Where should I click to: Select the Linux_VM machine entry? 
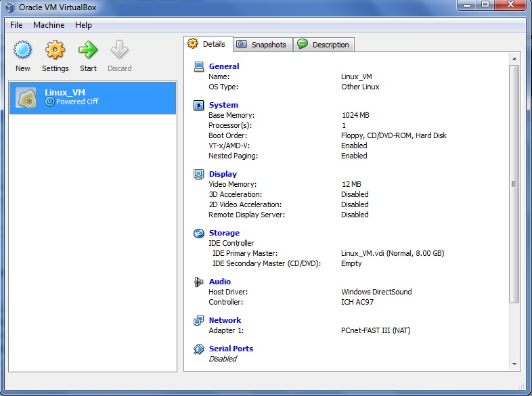click(93, 97)
